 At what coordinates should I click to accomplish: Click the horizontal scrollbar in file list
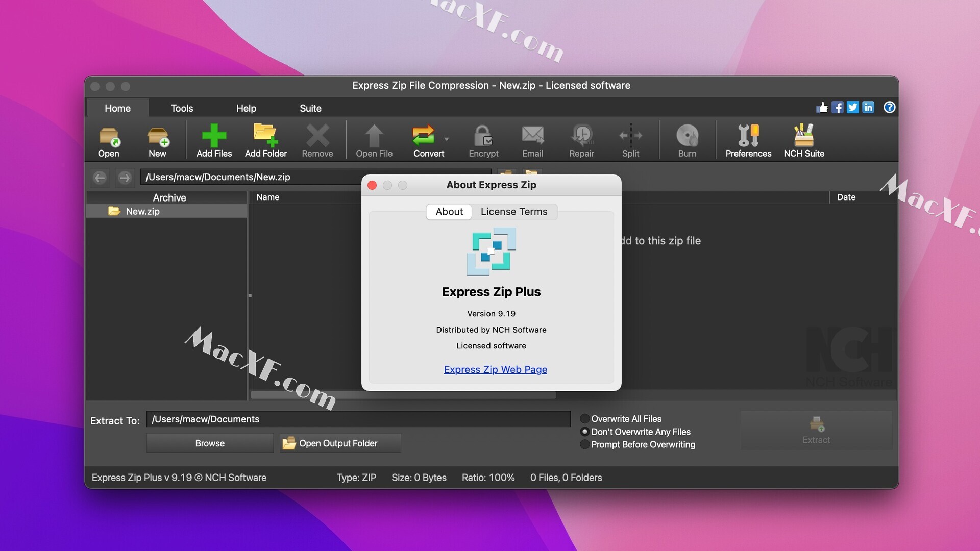[403, 395]
